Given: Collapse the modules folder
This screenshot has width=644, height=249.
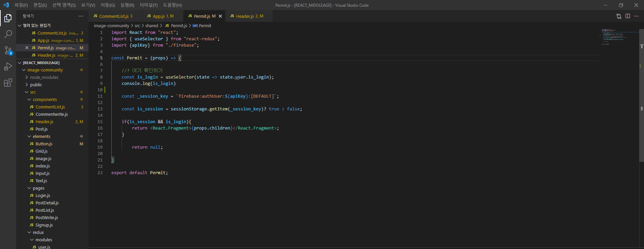Looking at the screenshot, I should [x=52, y=240].
